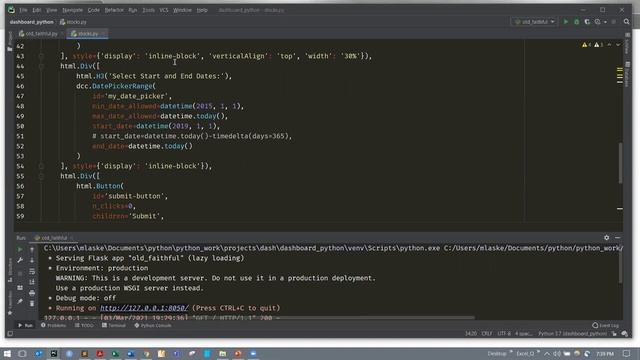Image resolution: width=640 pixels, height=360 pixels.
Task: Click the taskbar clock showing 7:39 PM
Action: coord(605,354)
